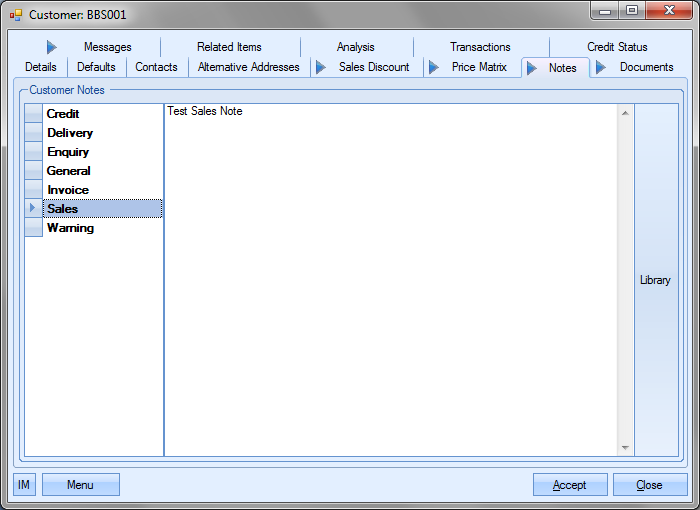Click the blue arrow beside Messages tab
Viewport: 700px width, 510px height.
52,47
